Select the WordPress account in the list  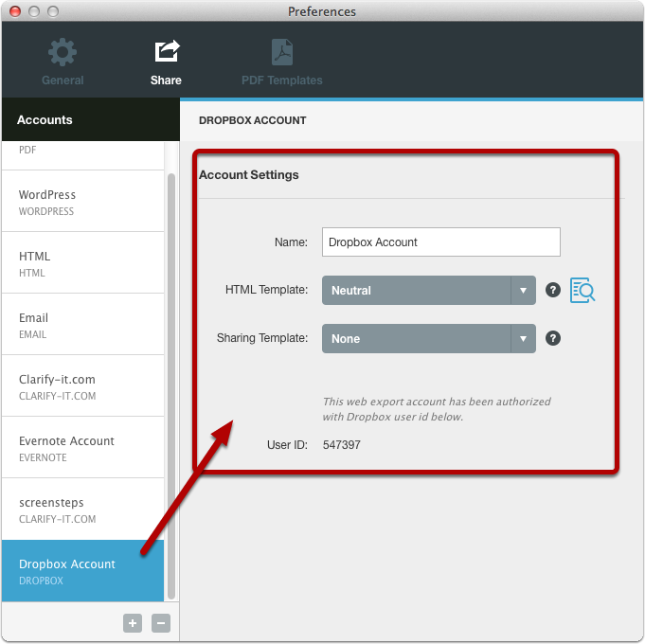(82, 202)
